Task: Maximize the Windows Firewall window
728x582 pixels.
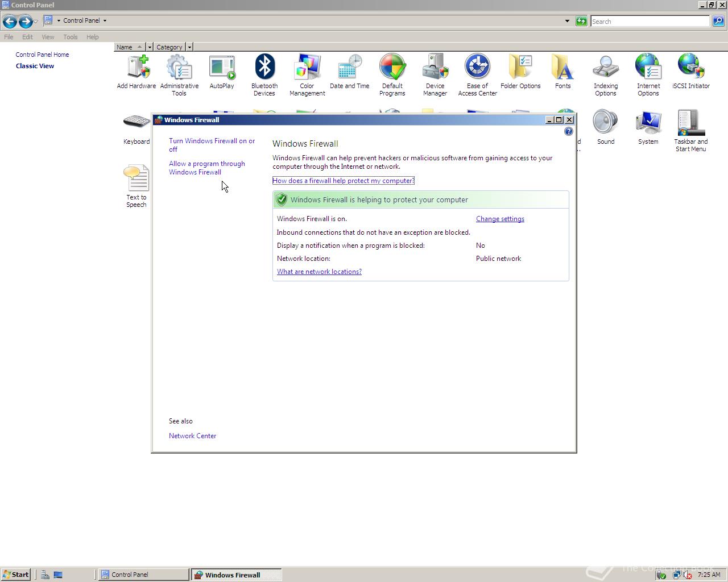Action: (x=559, y=120)
